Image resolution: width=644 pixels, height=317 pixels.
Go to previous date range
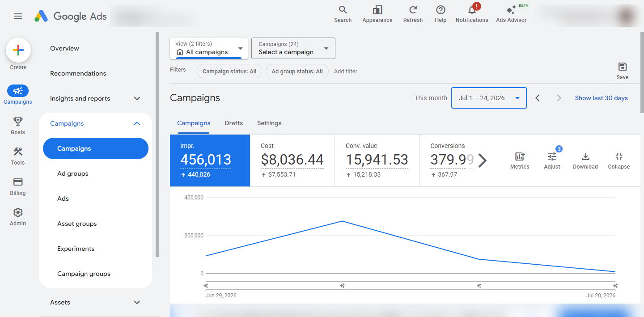point(538,98)
